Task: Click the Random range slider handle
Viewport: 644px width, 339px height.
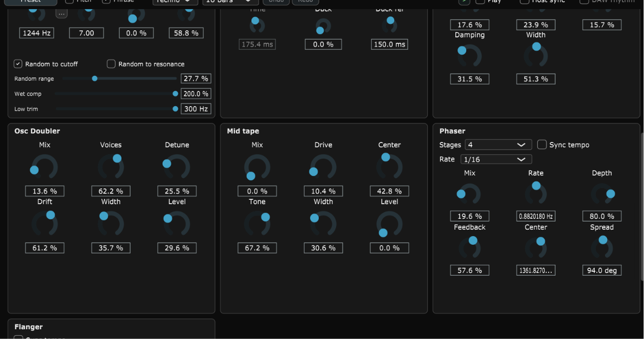Action: coord(94,79)
